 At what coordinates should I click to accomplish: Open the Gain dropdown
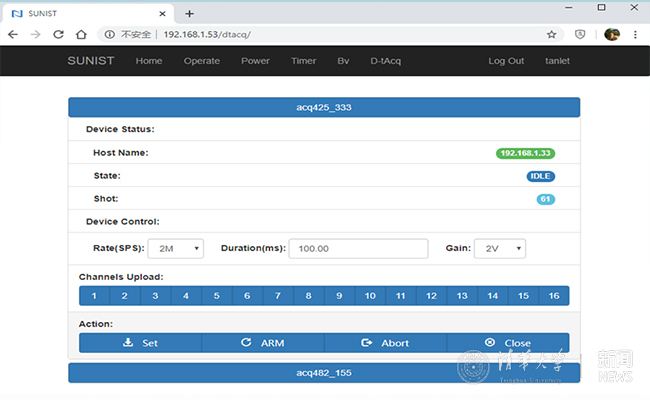[499, 248]
